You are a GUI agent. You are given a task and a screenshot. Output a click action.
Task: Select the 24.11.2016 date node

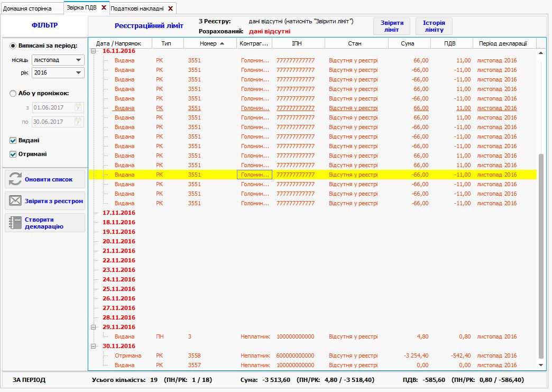click(118, 279)
